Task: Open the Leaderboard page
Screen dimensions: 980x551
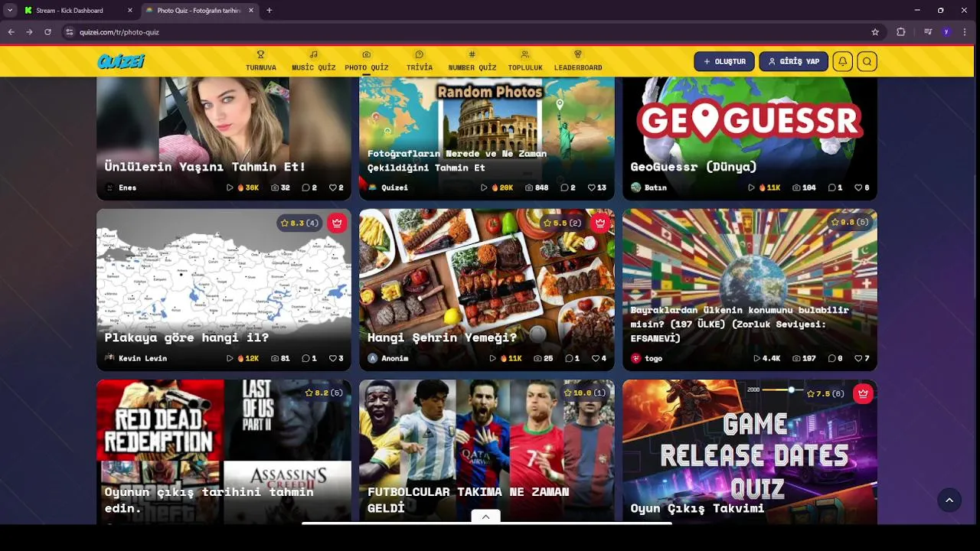Action: [578, 61]
